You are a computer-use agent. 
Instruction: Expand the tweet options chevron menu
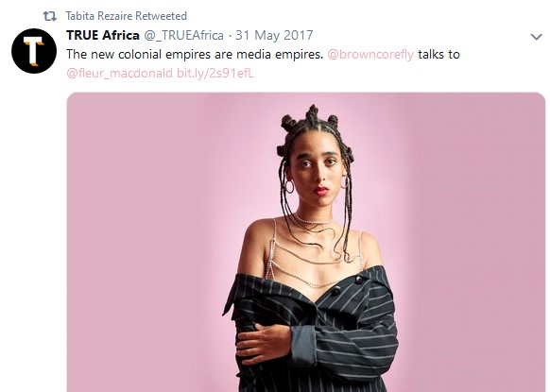click(x=537, y=37)
